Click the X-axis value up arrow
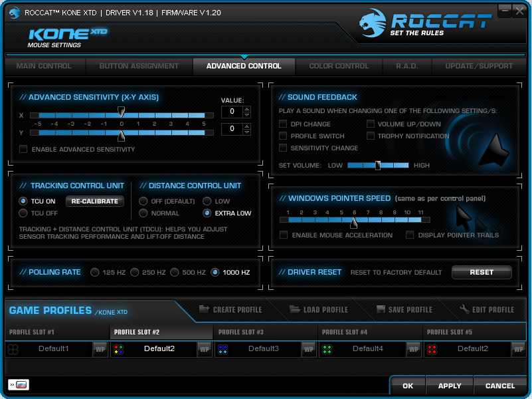The width and height of the screenshot is (532, 399). [247, 108]
